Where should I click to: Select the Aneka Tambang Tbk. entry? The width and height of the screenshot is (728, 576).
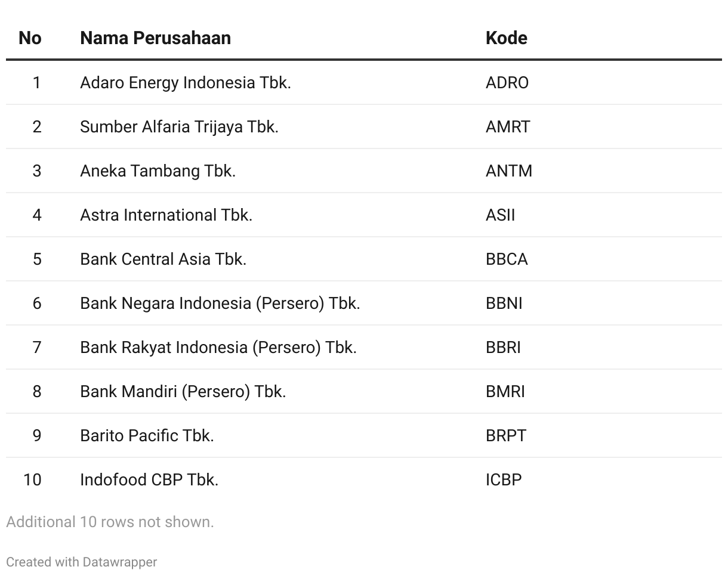click(158, 171)
